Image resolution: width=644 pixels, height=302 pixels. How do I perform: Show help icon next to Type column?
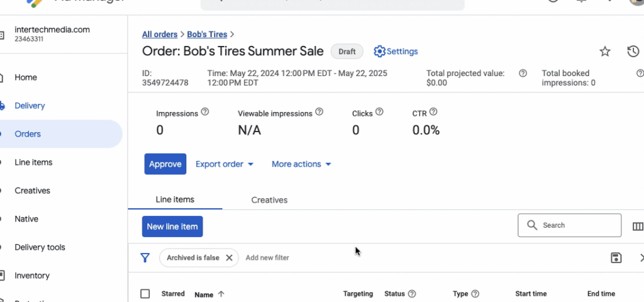(x=475, y=294)
